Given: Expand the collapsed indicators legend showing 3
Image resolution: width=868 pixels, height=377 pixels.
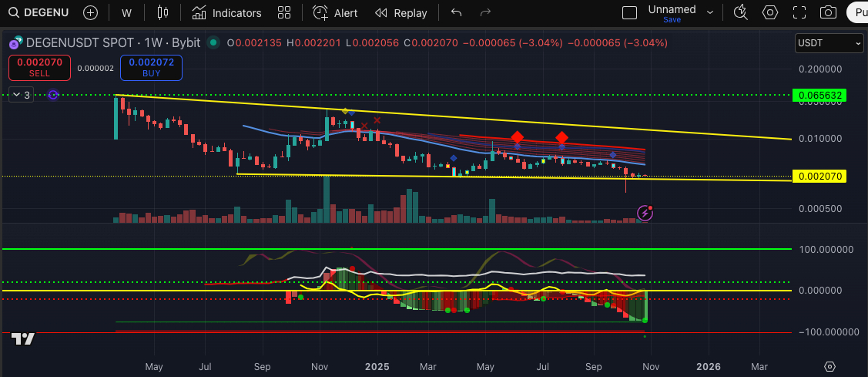Looking at the screenshot, I should click(22, 96).
